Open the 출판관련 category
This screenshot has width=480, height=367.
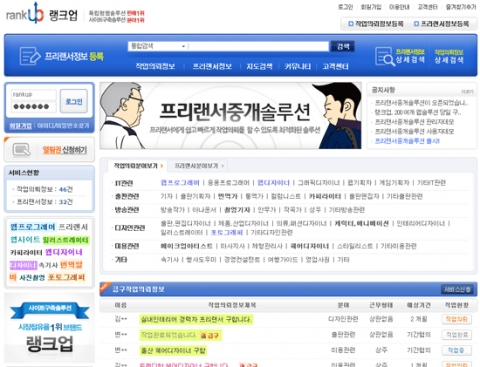point(127,196)
